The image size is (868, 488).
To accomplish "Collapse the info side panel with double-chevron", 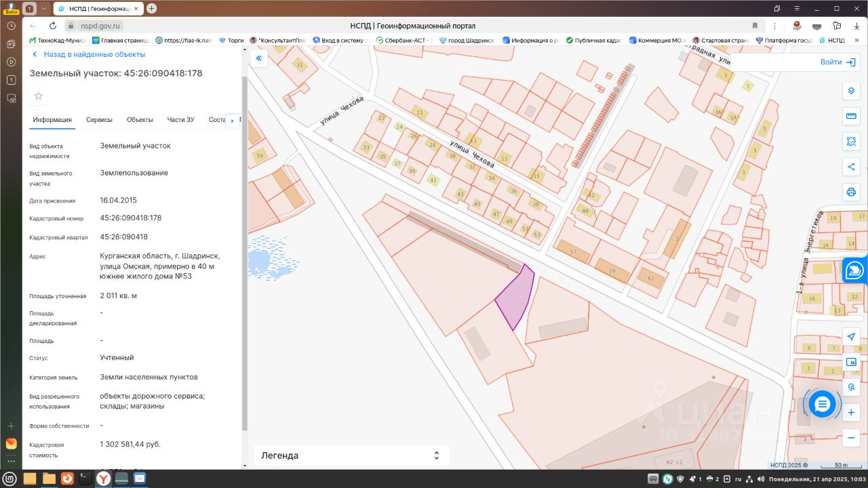I will click(x=258, y=58).
